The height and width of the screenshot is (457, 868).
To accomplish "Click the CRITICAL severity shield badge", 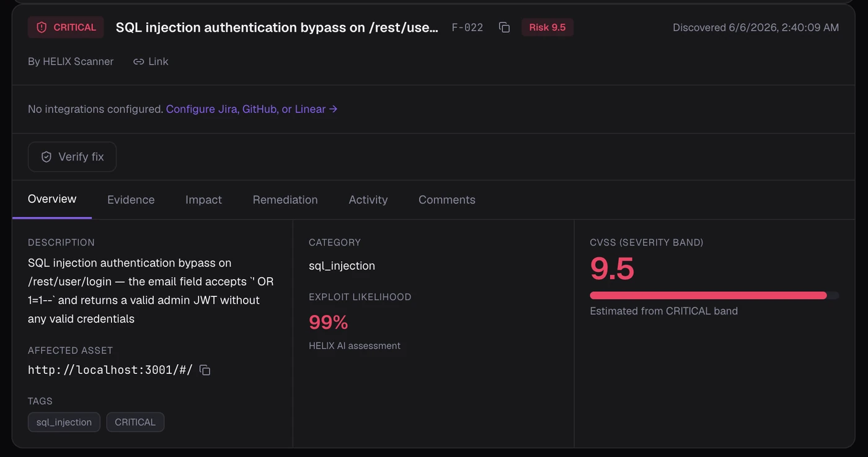I will click(66, 27).
